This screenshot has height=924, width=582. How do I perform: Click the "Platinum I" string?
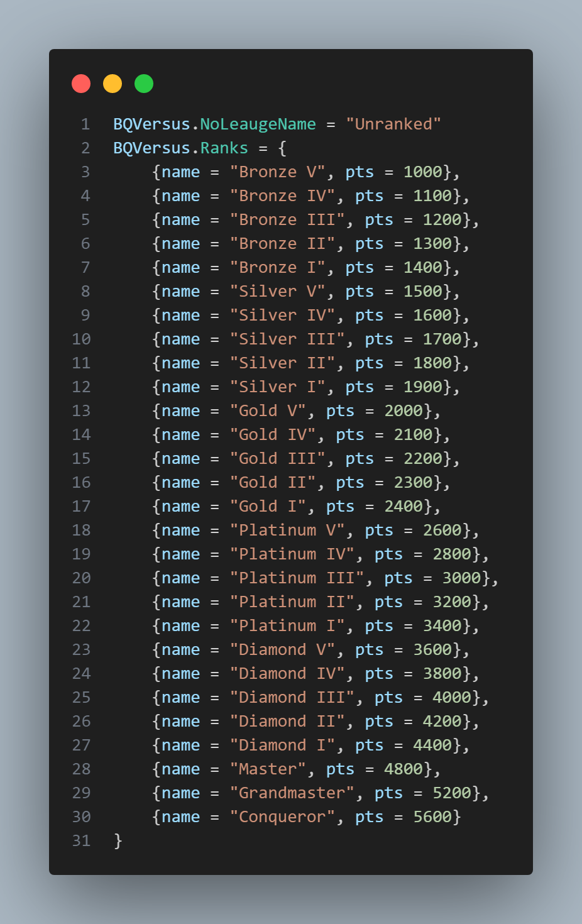pyautogui.click(x=287, y=625)
